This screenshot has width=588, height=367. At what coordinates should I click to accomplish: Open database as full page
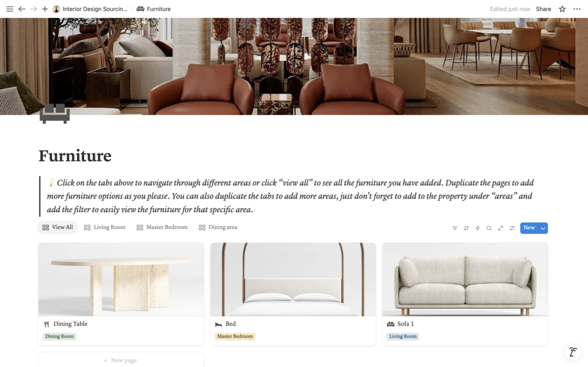tap(500, 228)
